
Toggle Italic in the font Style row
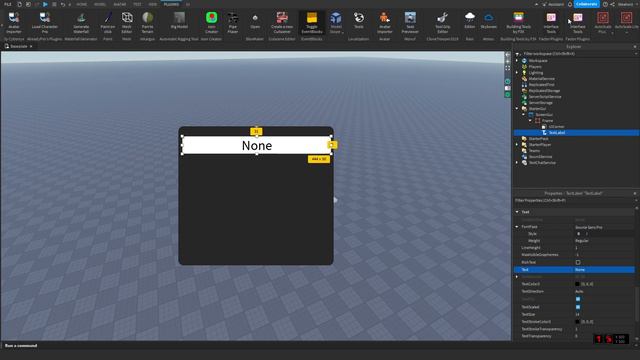pyautogui.click(x=587, y=234)
